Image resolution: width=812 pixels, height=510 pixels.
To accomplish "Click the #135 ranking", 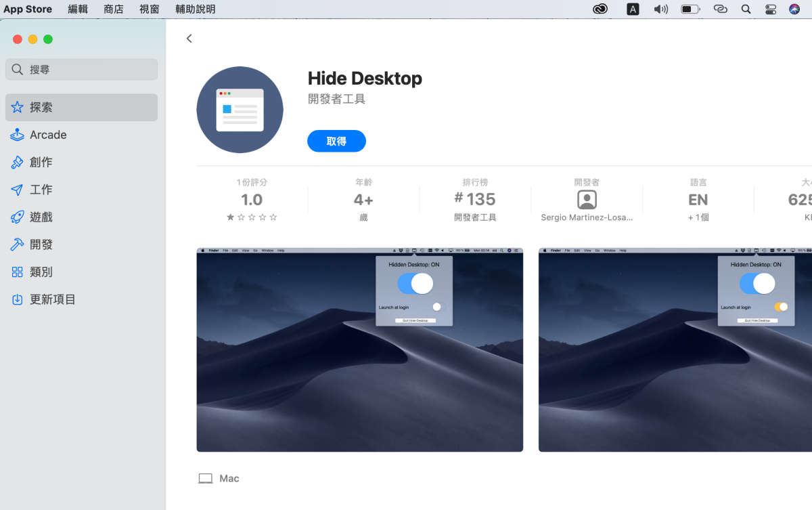I will (475, 199).
